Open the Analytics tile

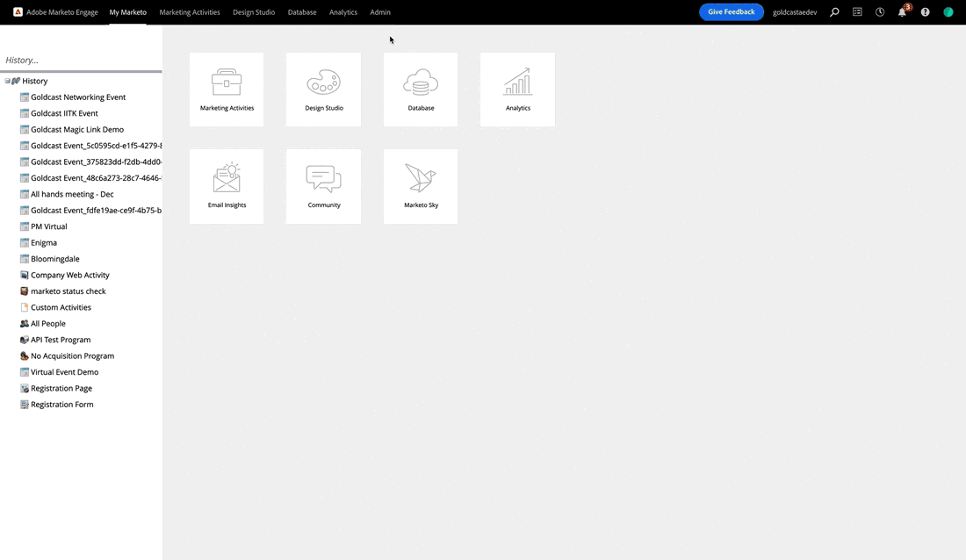[517, 90]
